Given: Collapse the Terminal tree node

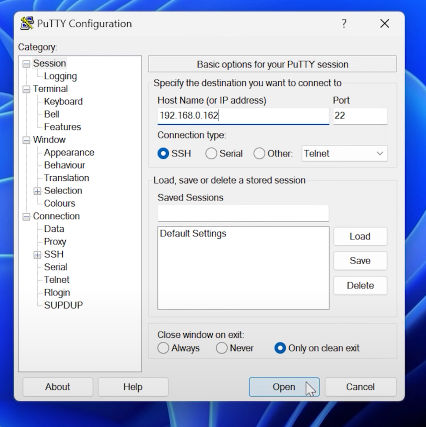Looking at the screenshot, I should pos(26,89).
